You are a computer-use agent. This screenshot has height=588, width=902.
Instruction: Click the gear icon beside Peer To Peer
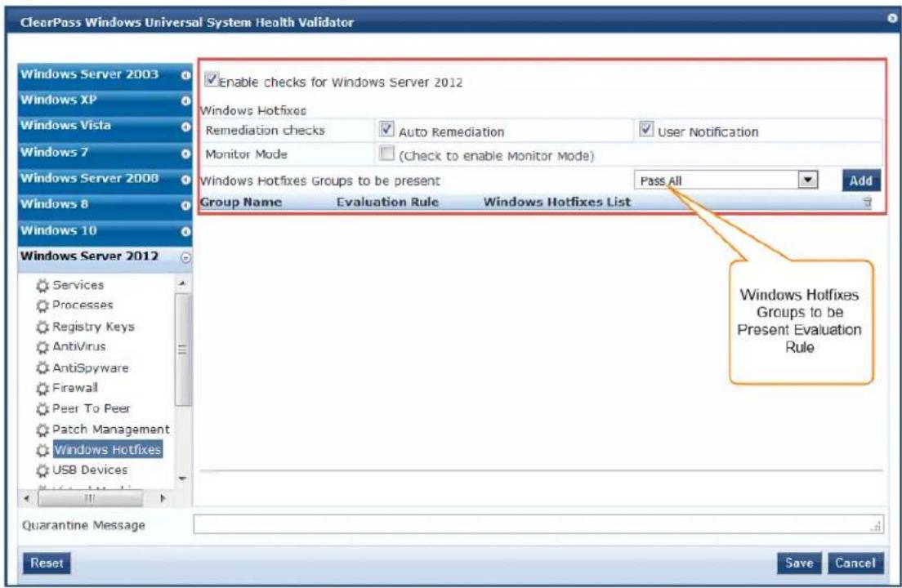point(42,409)
